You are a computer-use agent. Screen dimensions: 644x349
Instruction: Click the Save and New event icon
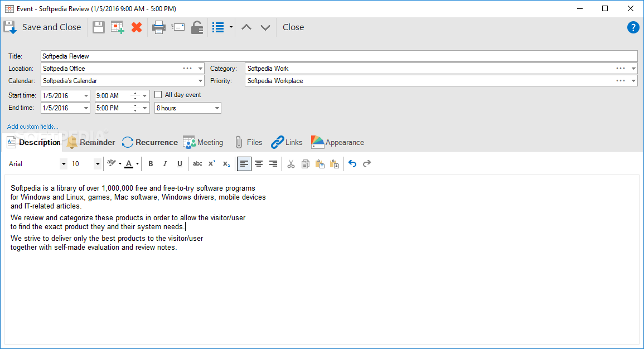(118, 27)
